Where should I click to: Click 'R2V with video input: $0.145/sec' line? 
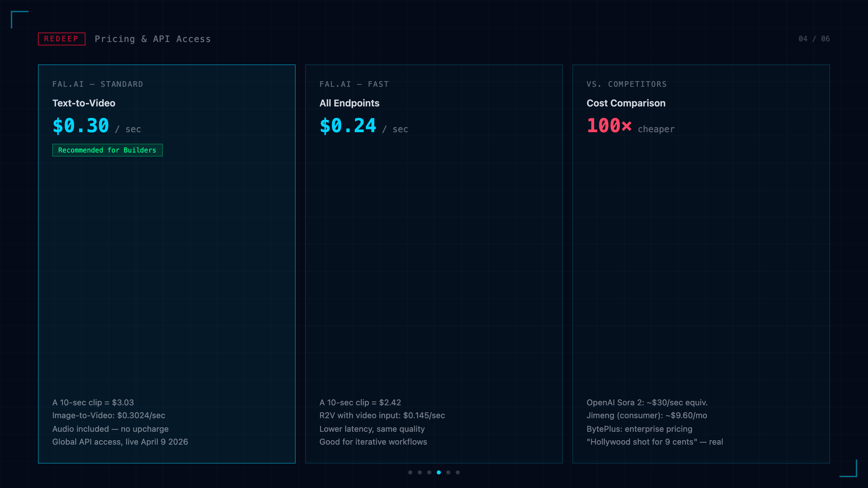point(382,415)
